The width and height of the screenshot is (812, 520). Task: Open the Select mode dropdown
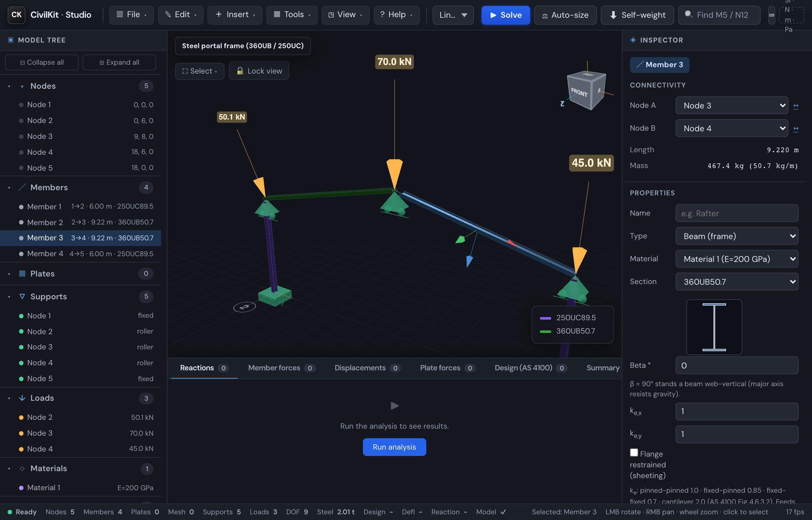(200, 71)
